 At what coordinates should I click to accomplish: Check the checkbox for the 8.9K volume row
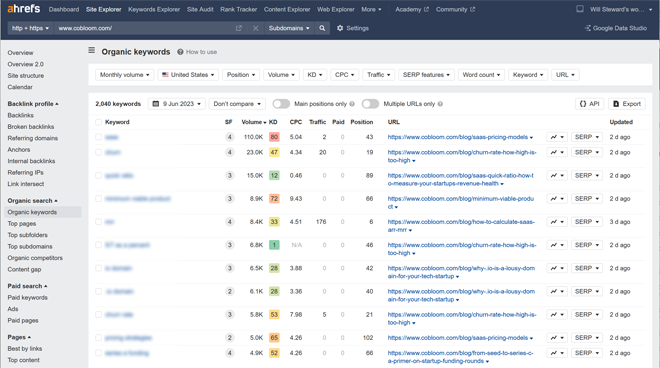[98, 199]
